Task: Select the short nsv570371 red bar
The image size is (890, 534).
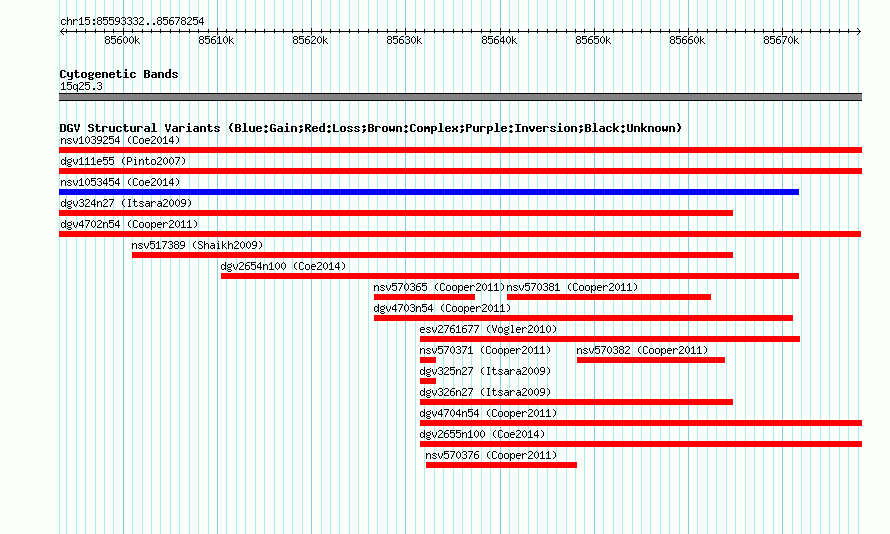Action: [428, 360]
